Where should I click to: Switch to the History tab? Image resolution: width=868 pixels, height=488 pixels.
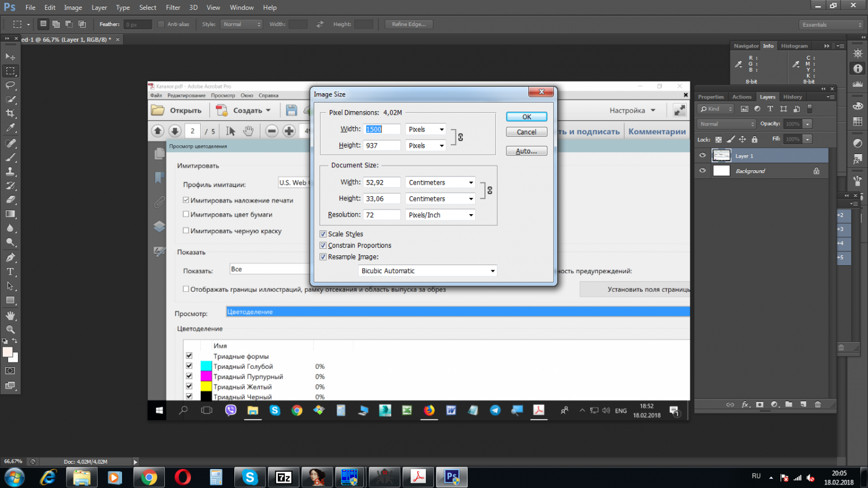click(x=792, y=97)
